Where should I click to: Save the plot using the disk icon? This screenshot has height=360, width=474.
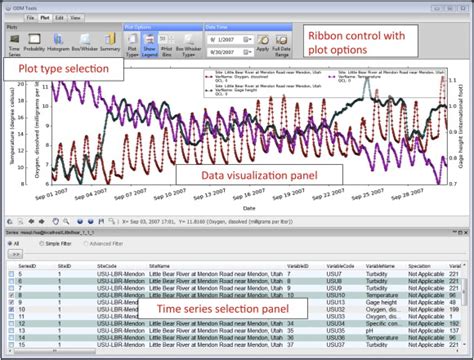[101, 221]
